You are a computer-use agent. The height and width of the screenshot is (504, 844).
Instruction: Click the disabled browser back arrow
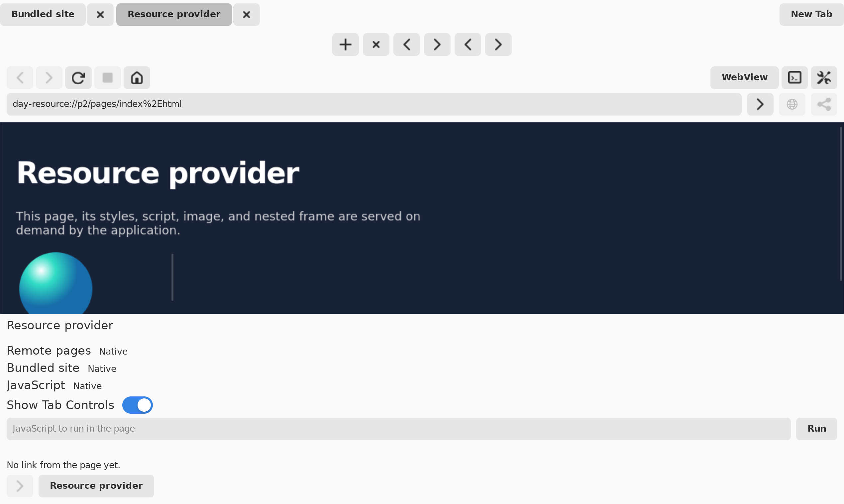click(20, 78)
